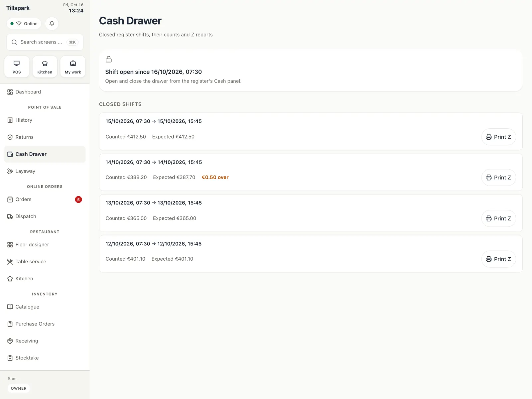Print Z report for 13/10/2026 shift
Screen dimensions: 532x399
pyautogui.click(x=498, y=218)
